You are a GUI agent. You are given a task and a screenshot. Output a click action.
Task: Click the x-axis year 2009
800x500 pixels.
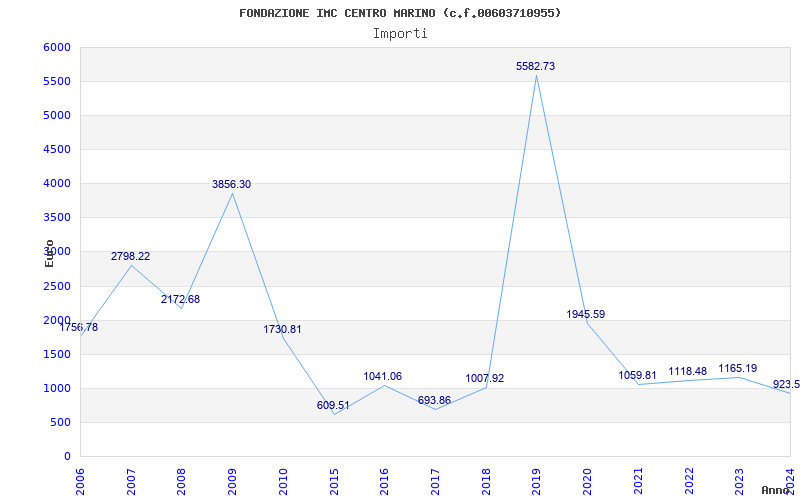[x=233, y=482]
